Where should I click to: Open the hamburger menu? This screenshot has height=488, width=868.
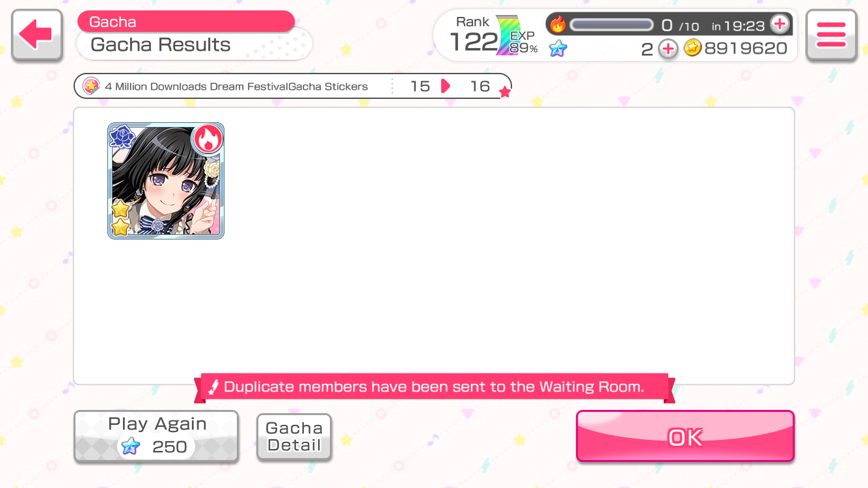[x=831, y=35]
